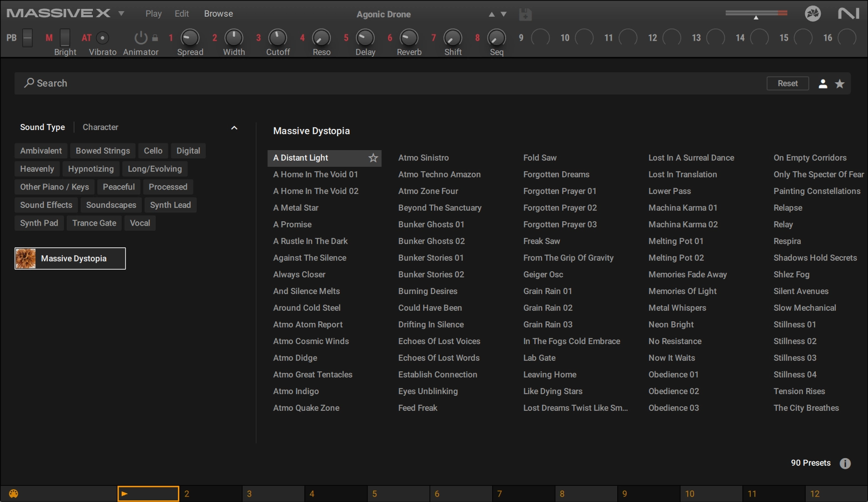This screenshot has width=868, height=502.
Task: Load the The City Breathes preset
Action: 806,408
